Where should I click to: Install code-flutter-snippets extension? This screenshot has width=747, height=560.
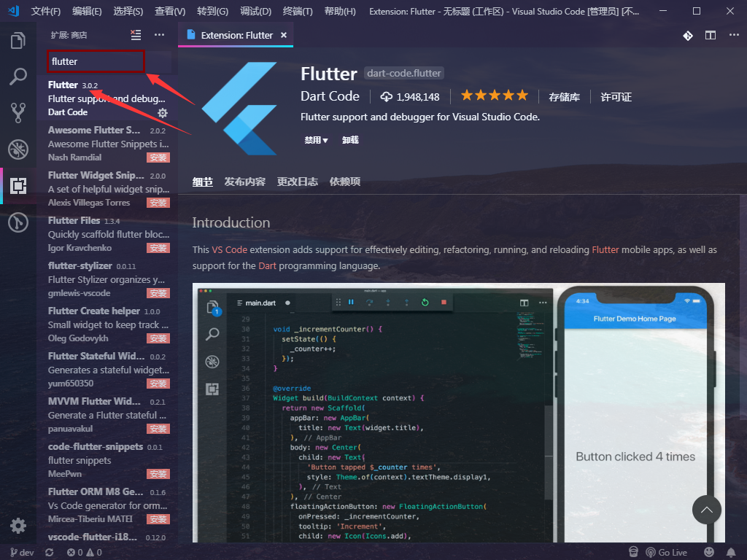tap(158, 474)
